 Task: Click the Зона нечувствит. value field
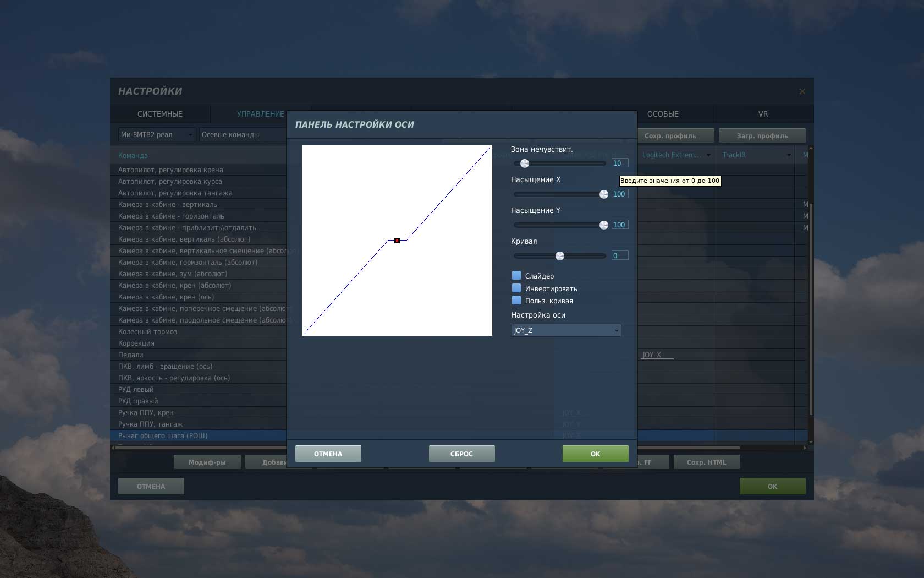(x=620, y=163)
